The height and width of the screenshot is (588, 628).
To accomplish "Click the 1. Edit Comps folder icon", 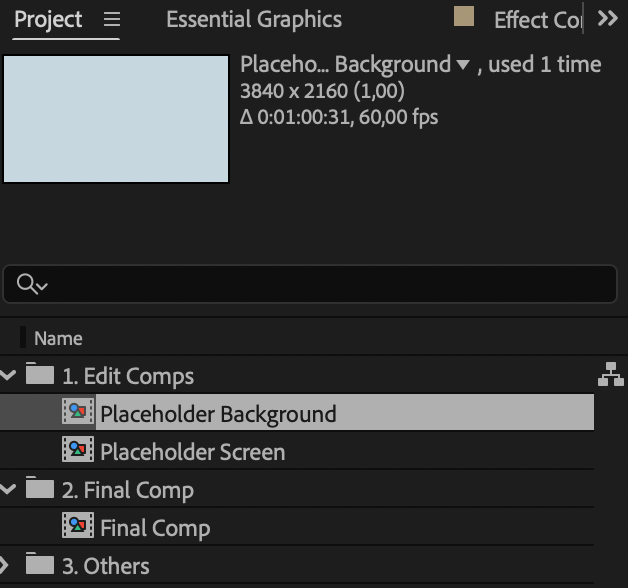I will tap(40, 375).
